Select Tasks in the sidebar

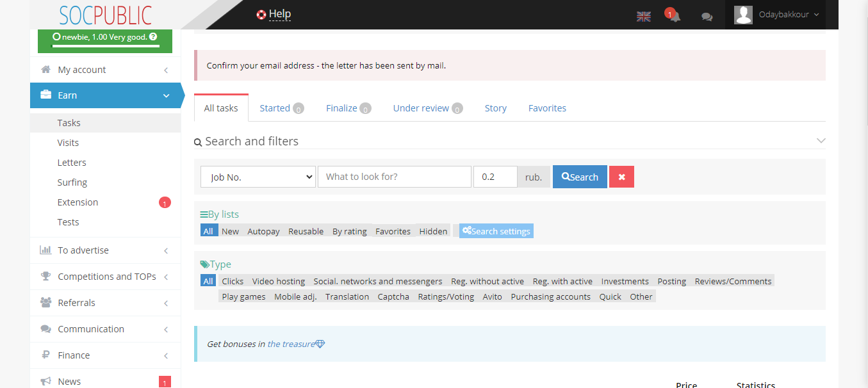point(106,123)
